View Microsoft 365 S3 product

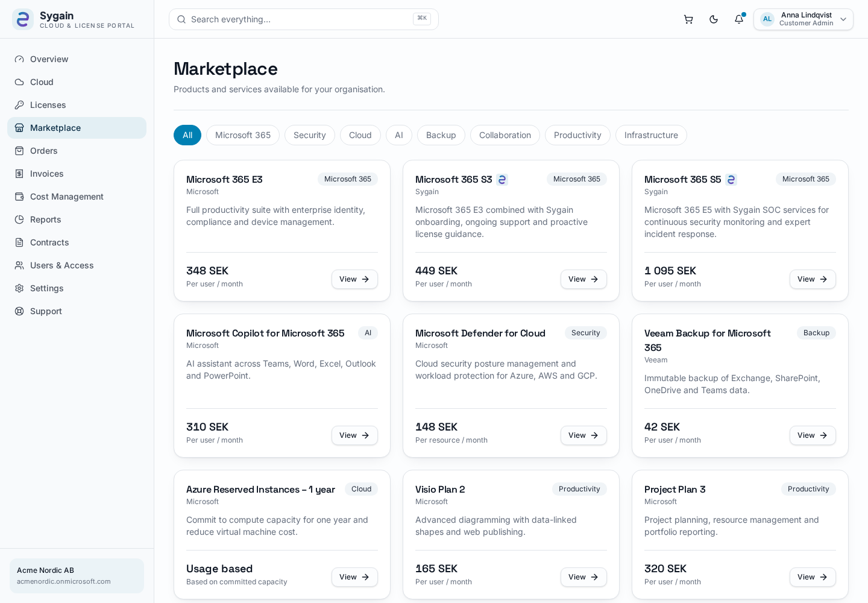583,279
